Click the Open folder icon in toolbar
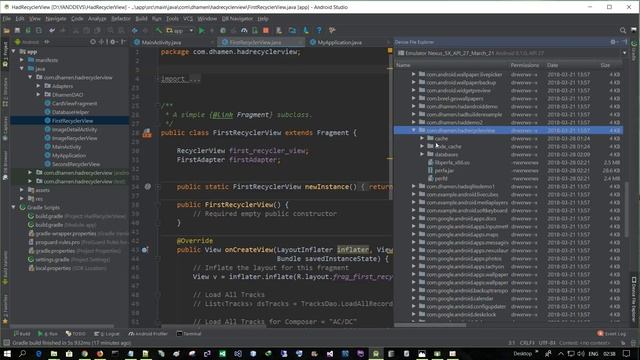This screenshot has height=360, width=640. tap(7, 30)
